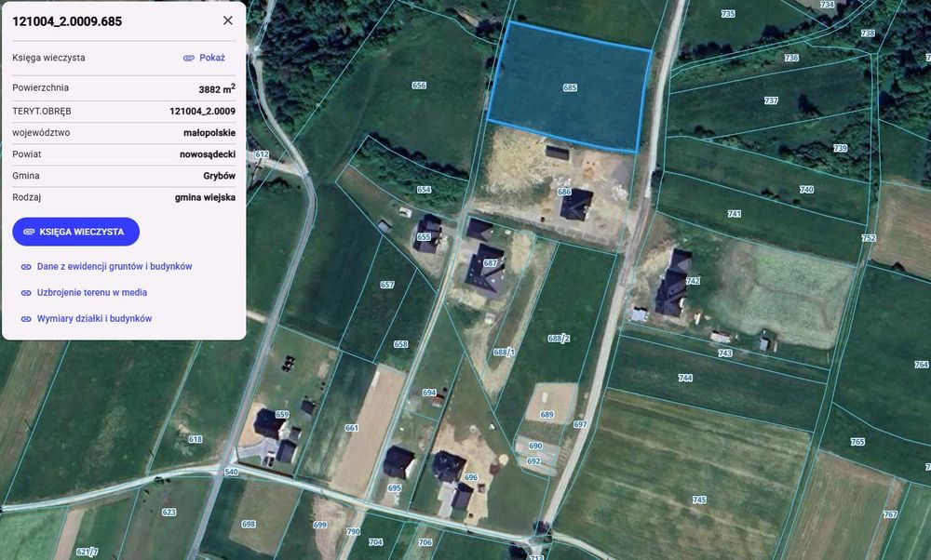Select parcel 743 on the map
The height and width of the screenshot is (560, 931).
point(725,353)
